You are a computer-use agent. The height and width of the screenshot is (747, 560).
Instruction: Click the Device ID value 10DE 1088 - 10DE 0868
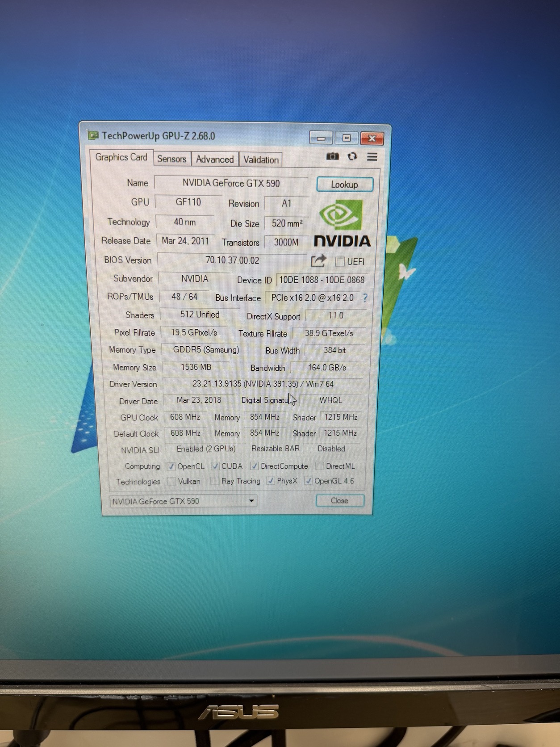click(322, 280)
